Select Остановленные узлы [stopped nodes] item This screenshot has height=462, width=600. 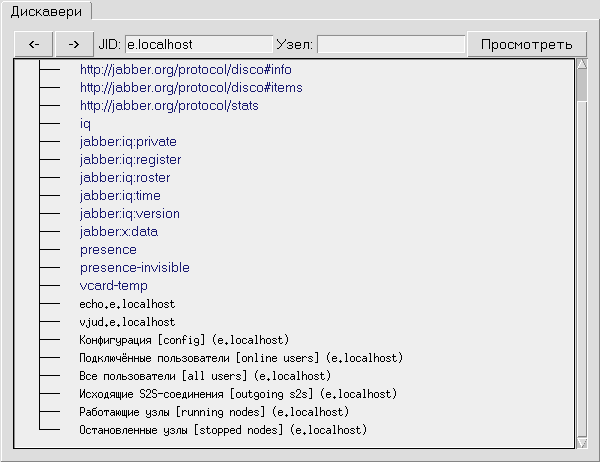click(223, 430)
